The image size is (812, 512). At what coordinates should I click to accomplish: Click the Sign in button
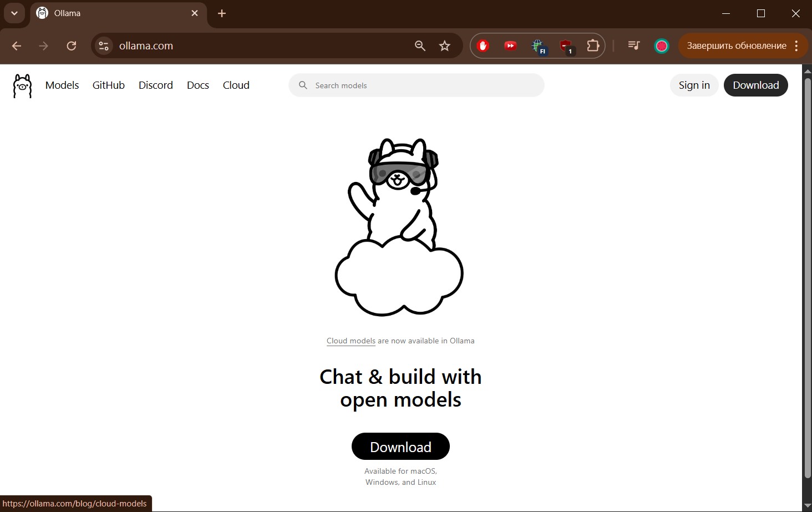[694, 85]
